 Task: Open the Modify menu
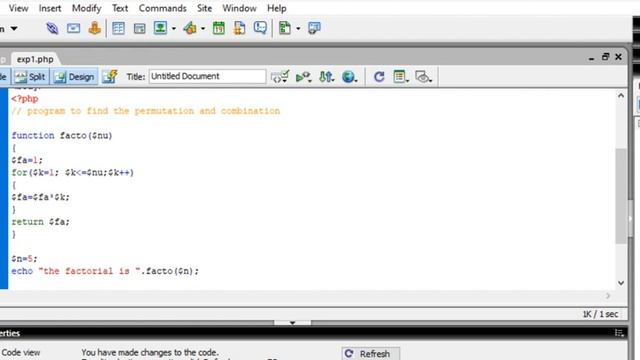tap(86, 8)
